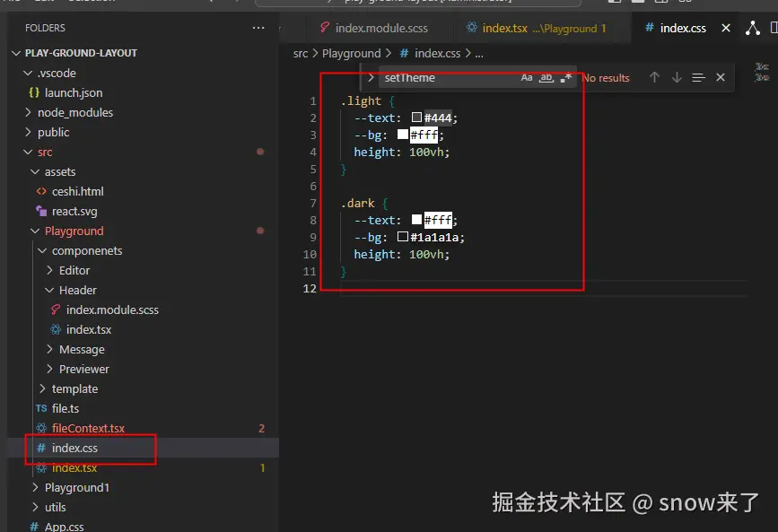The height and width of the screenshot is (532, 778).
Task: Open Folders panel more actions menu
Action: [258, 28]
